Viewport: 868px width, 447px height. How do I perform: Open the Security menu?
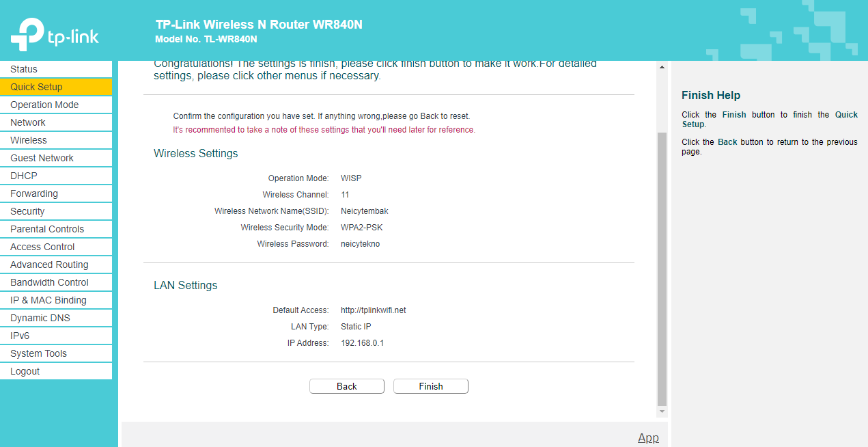coord(56,211)
